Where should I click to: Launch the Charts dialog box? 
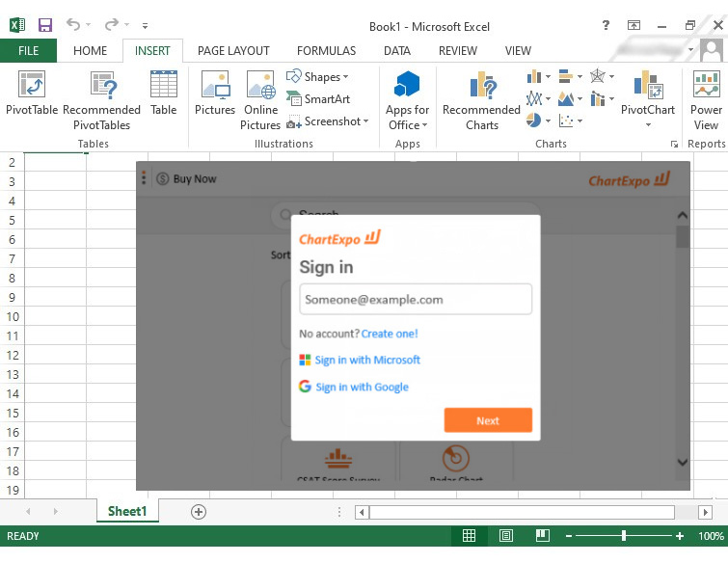coord(674,145)
